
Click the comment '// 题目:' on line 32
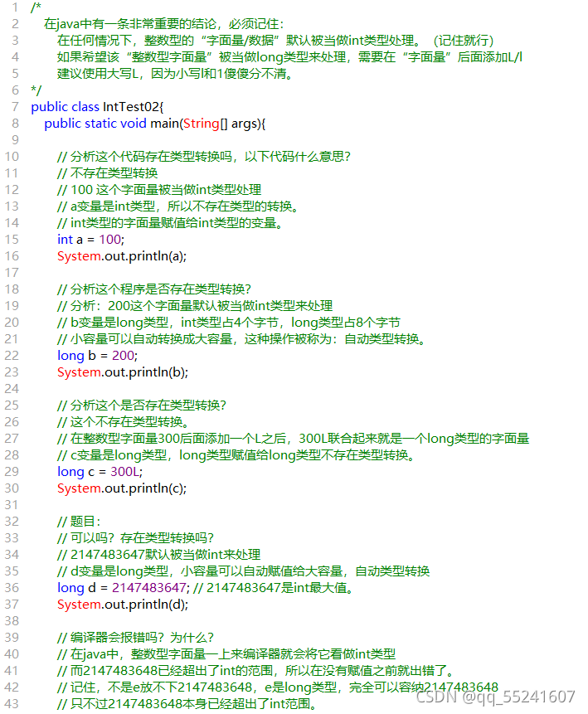79,522
